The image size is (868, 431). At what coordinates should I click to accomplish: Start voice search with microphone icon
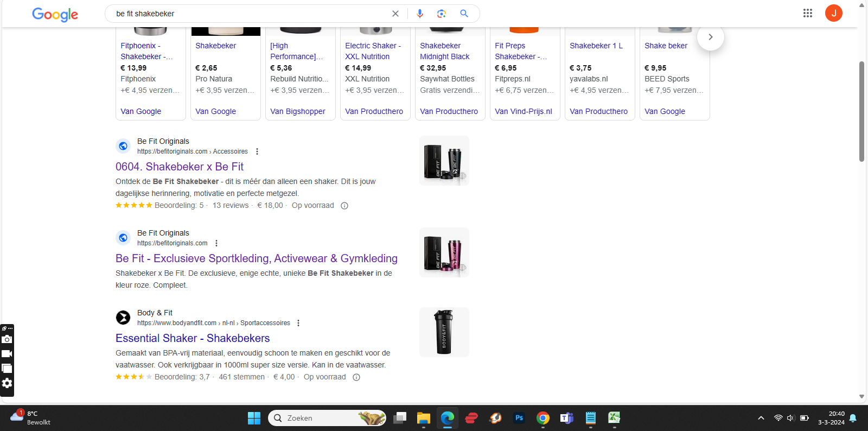[420, 14]
